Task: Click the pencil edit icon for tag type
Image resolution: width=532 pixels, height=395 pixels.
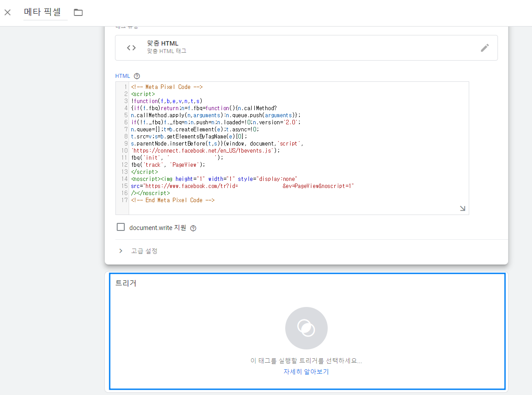Action: click(x=485, y=48)
